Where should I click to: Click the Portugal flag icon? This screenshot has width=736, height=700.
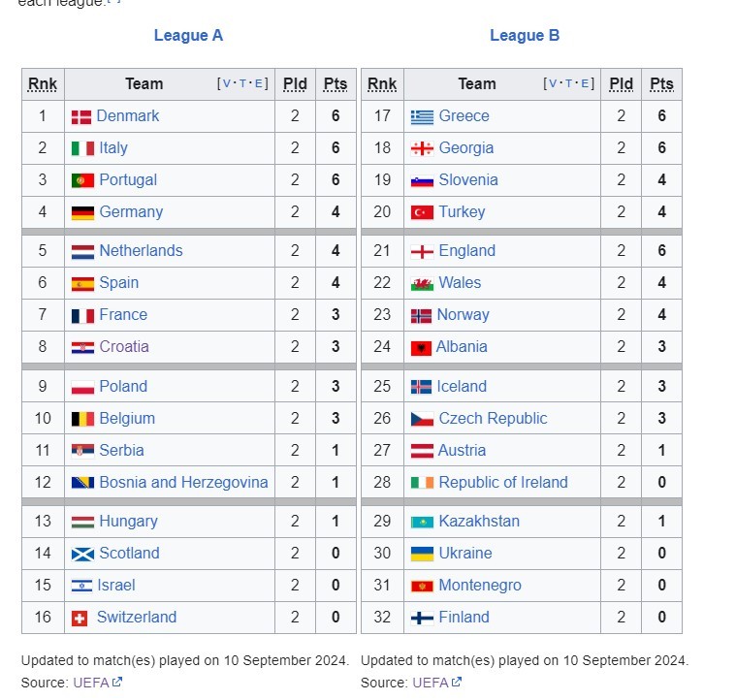[x=82, y=180]
